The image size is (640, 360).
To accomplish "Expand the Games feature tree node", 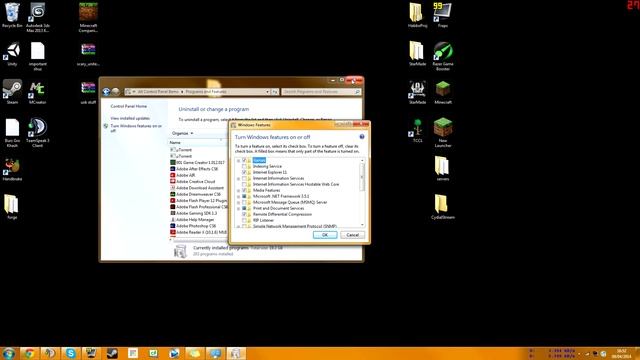I will pyautogui.click(x=238, y=160).
